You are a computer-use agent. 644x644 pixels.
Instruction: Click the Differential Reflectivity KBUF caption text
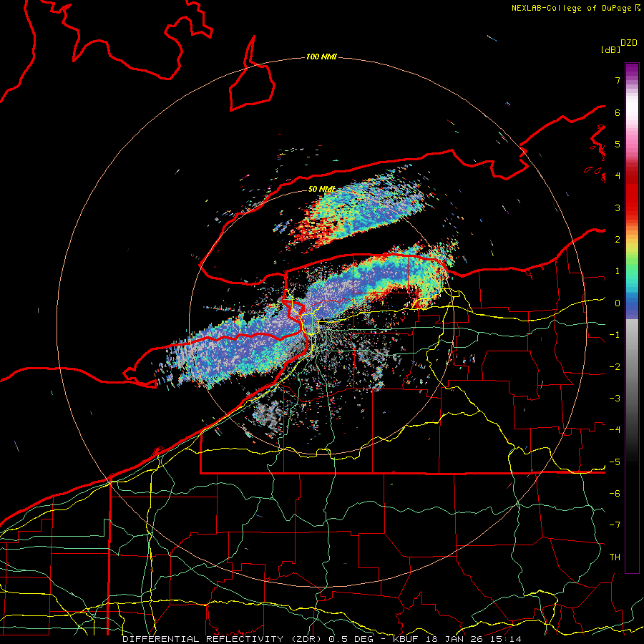tap(321, 639)
